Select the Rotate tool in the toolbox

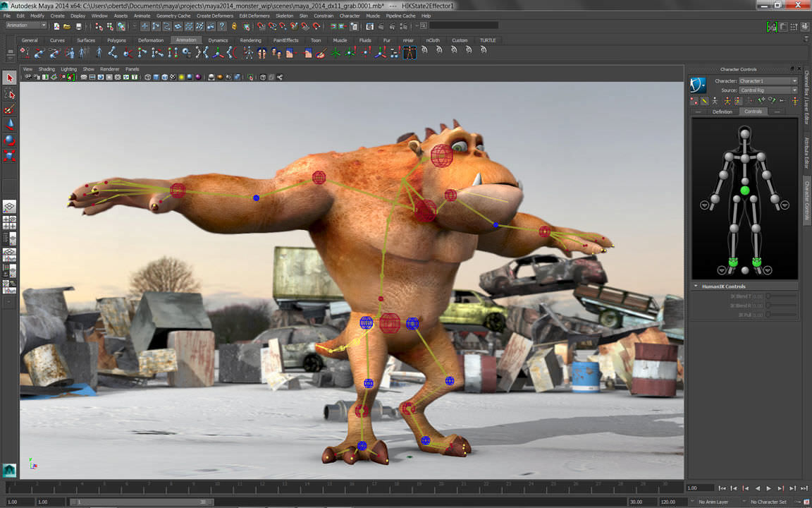click(9, 140)
